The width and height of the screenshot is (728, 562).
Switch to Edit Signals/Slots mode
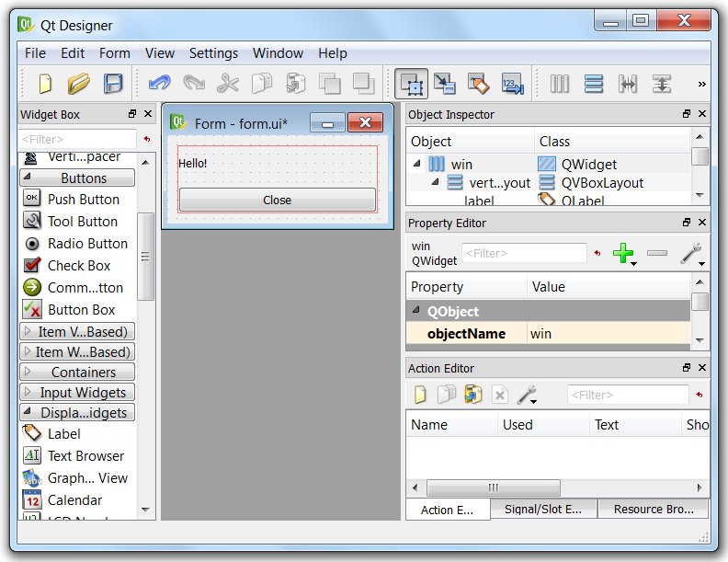pos(445,84)
